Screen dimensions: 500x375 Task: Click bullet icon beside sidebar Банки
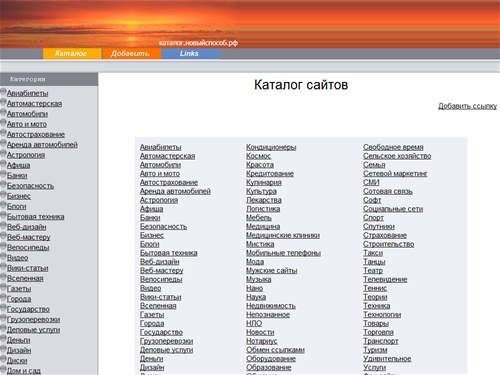[3, 174]
